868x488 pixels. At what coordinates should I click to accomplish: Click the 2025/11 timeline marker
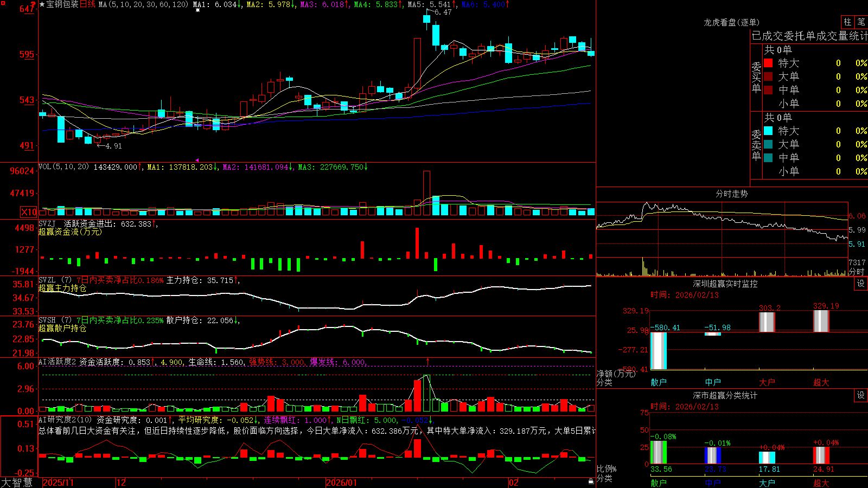click(x=58, y=483)
